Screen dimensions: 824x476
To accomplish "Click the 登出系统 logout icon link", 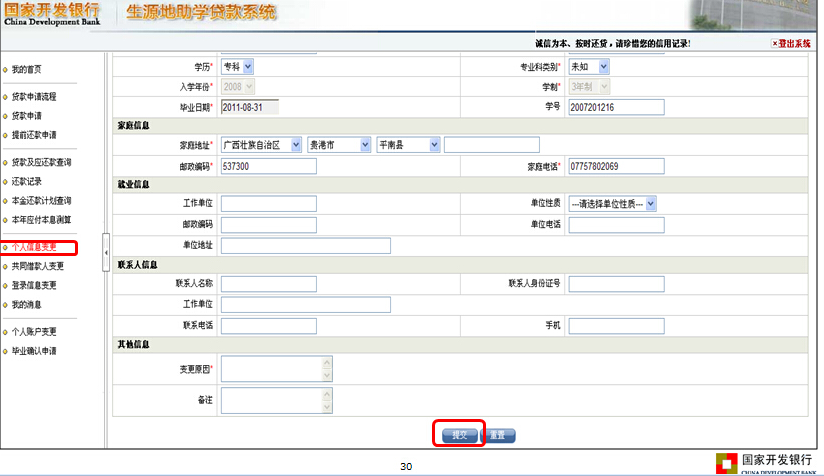I will [790, 44].
